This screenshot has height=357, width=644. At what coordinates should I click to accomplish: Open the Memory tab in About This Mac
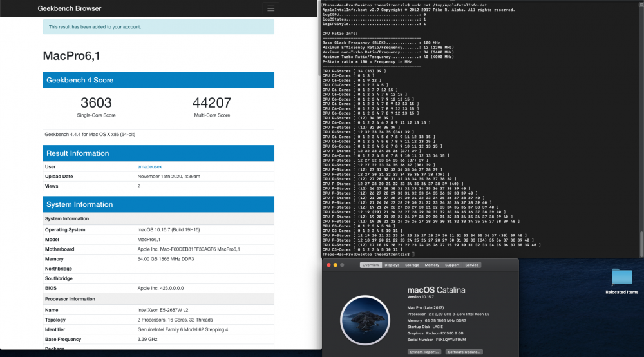click(x=431, y=265)
